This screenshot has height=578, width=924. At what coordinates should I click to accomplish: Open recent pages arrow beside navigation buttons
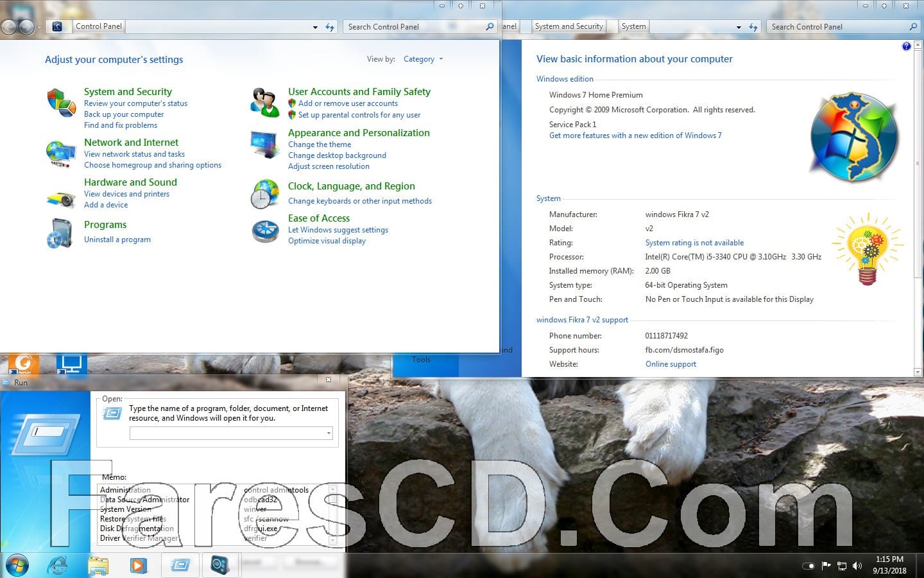(x=39, y=27)
